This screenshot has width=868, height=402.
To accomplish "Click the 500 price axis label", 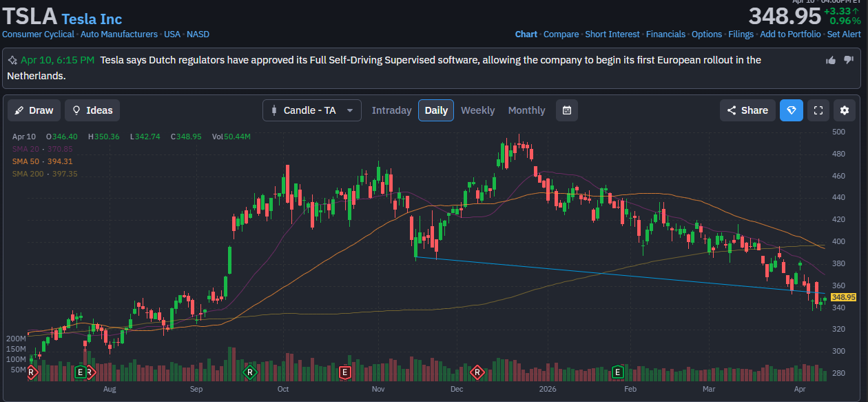I will (838, 132).
